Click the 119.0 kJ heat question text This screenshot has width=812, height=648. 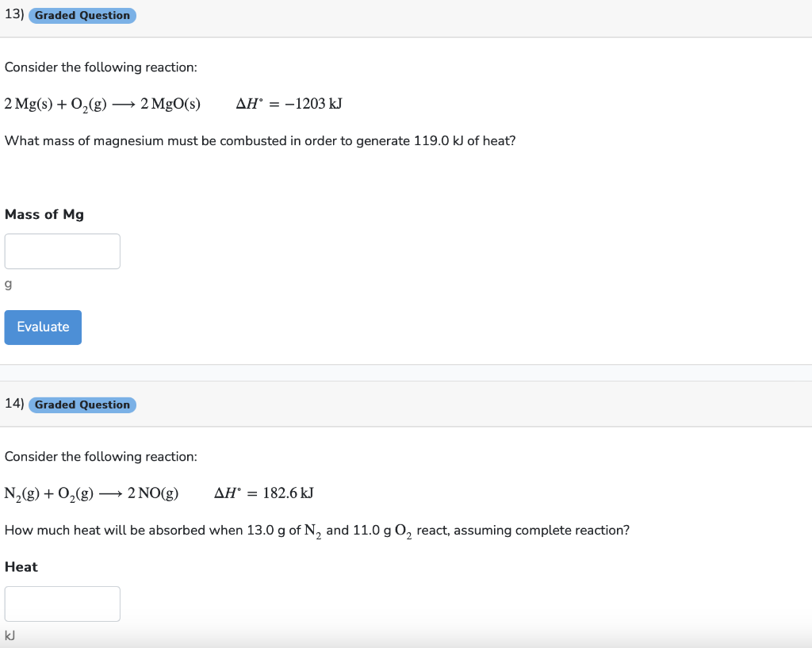[x=259, y=140]
